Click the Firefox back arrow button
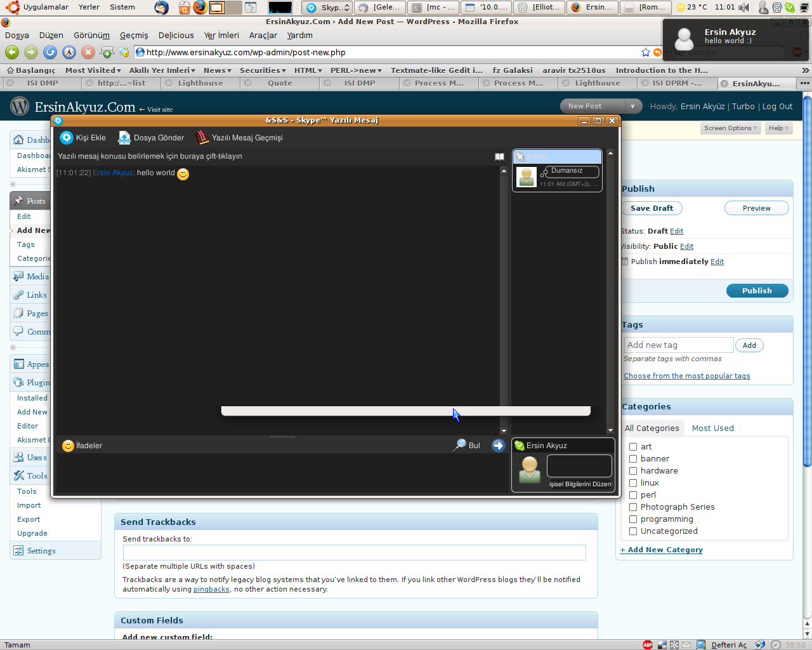This screenshot has width=812, height=650. [12, 53]
